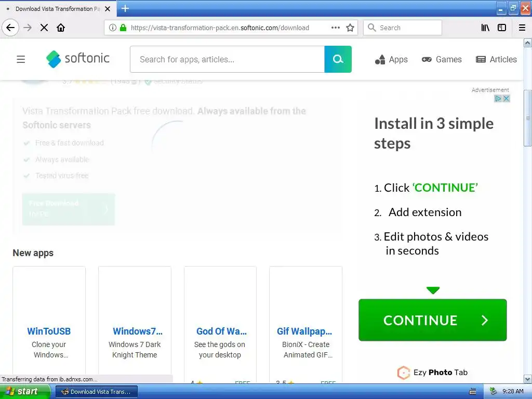The width and height of the screenshot is (532, 399).
Task: Toggle the sidebar view icon
Action: point(502,28)
